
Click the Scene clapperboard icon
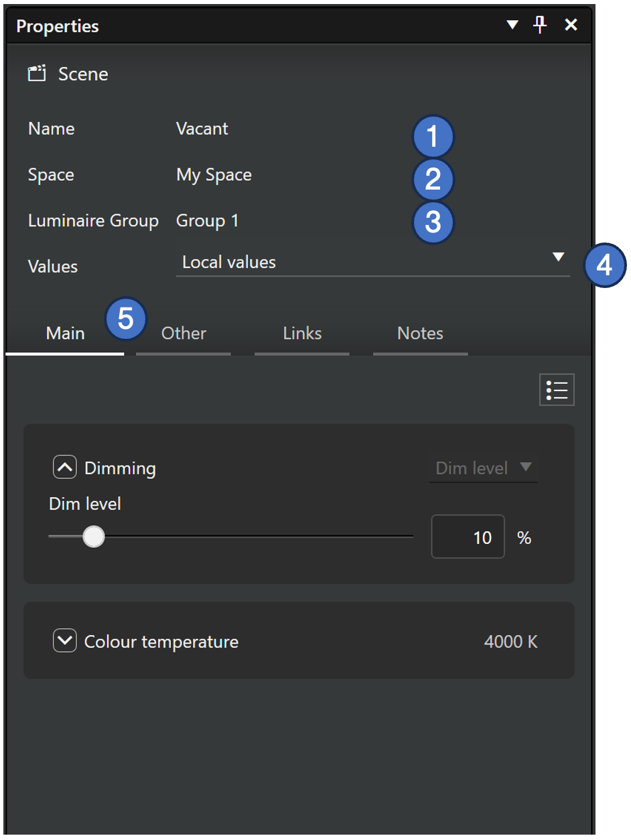pyautogui.click(x=37, y=74)
